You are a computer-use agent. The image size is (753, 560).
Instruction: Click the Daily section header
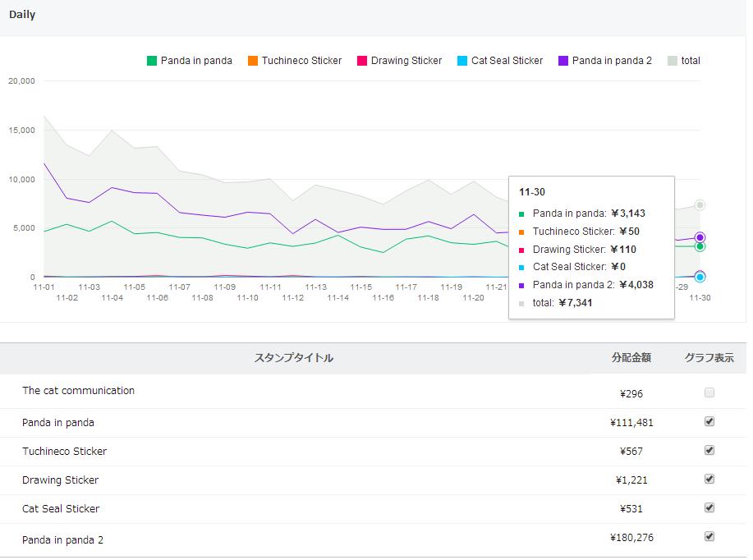[22, 15]
